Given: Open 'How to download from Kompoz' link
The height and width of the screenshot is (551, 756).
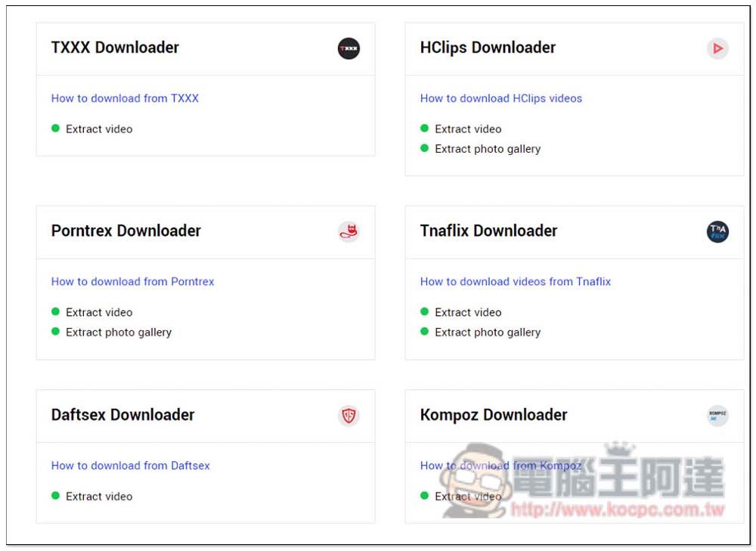Looking at the screenshot, I should coord(501,466).
